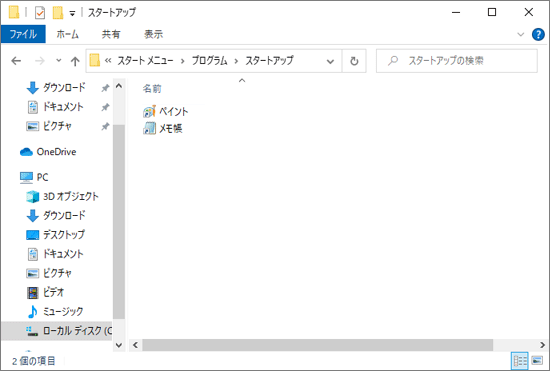Click the horizontal scrollbar left arrow
This screenshot has width=550, height=371.
coord(135,345)
